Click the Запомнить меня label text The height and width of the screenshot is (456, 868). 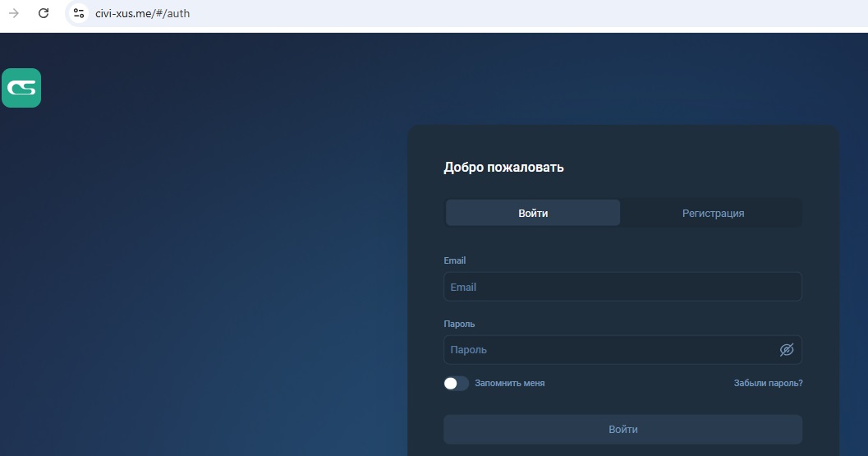[509, 383]
